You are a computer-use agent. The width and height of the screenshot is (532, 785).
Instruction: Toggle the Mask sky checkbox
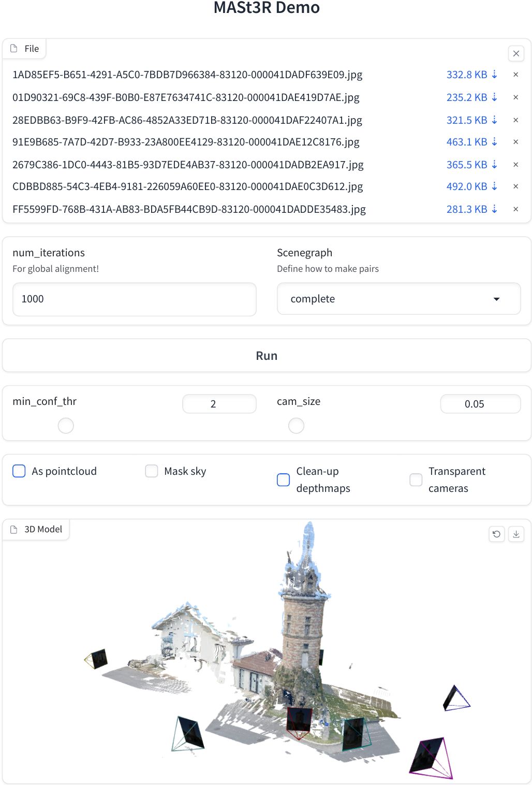(152, 471)
